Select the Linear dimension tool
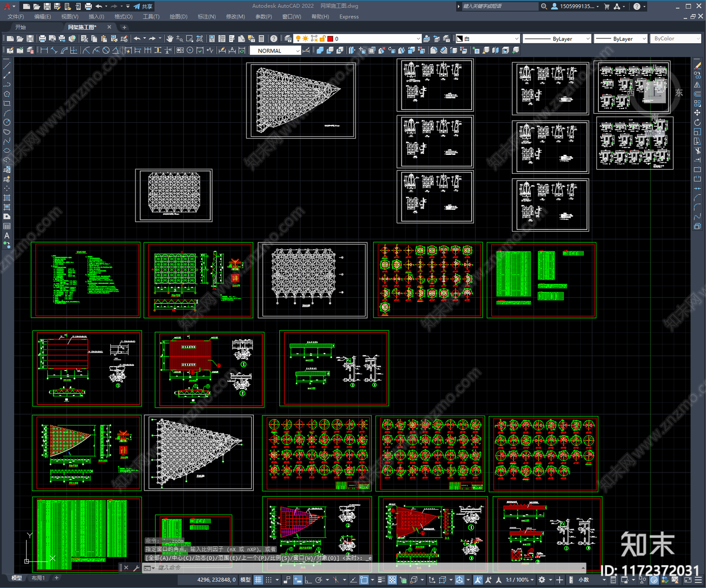The height and width of the screenshot is (588, 706). coord(44,50)
